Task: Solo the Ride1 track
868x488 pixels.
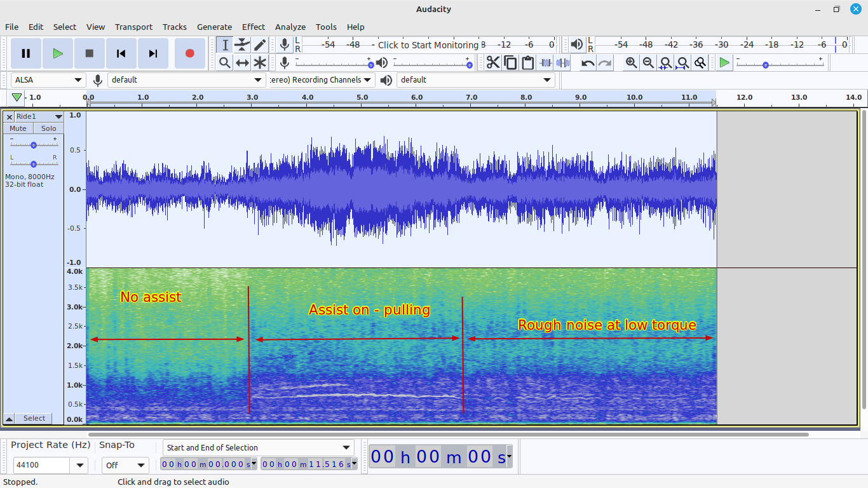Action: pos(49,128)
